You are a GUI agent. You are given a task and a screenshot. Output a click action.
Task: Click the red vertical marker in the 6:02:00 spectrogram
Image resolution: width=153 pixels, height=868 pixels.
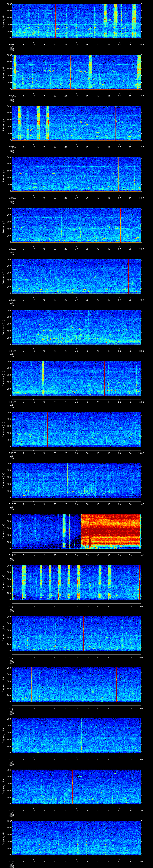[x=70, y=72]
